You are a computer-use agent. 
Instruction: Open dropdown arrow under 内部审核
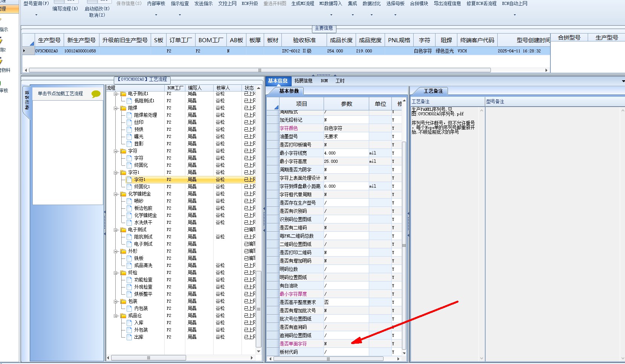(x=156, y=15)
